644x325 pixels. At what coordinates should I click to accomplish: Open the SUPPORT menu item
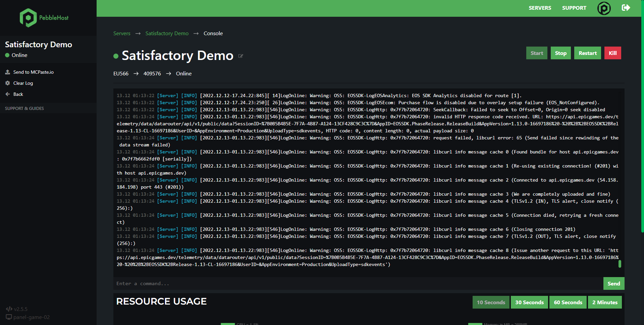click(574, 8)
